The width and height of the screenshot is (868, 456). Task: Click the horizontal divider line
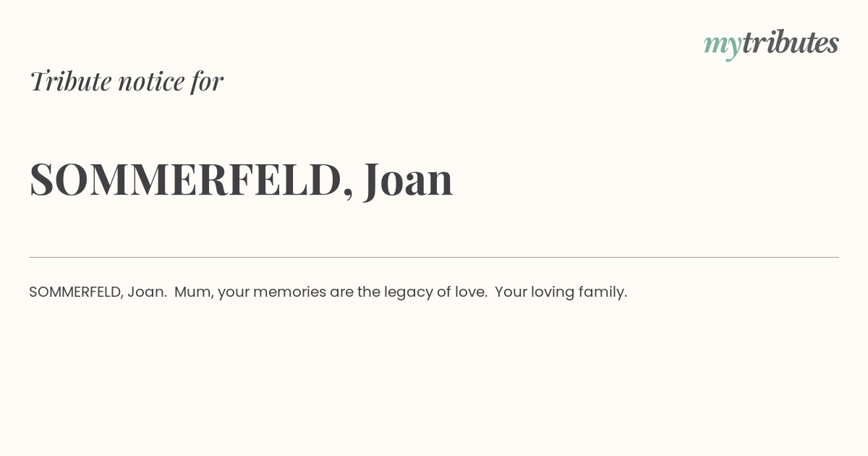(x=434, y=257)
